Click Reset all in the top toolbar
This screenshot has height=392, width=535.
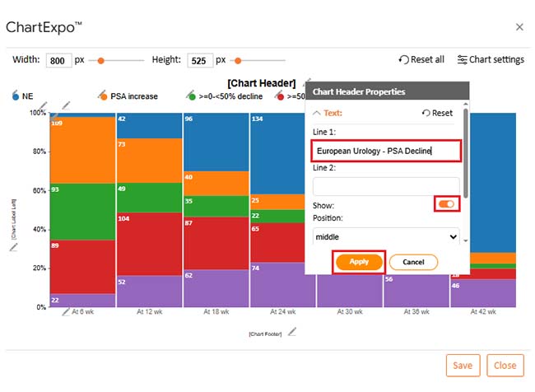click(421, 59)
